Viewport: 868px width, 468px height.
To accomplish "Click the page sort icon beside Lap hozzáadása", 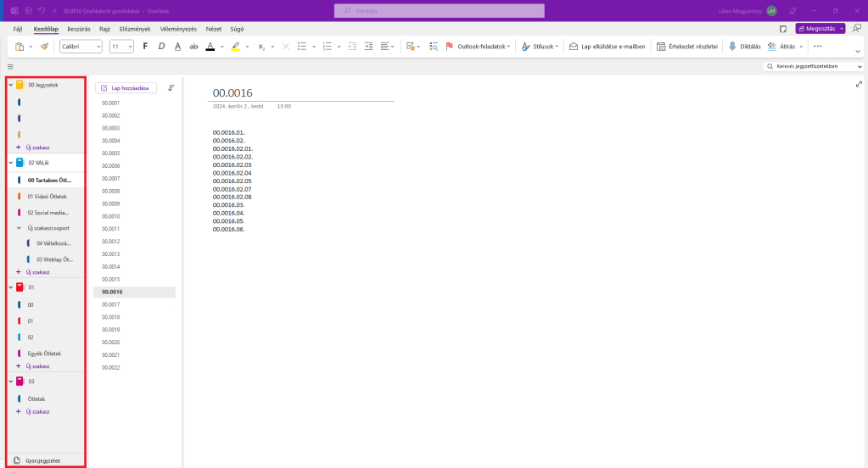I will pos(171,87).
